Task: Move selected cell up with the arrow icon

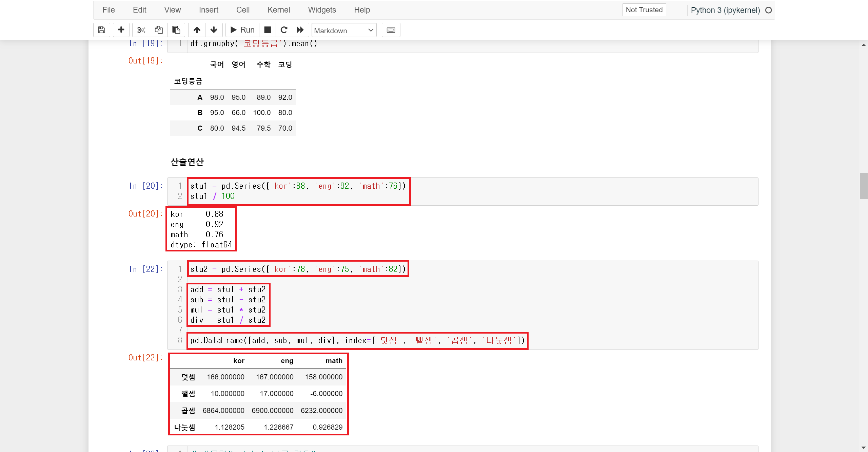Action: (x=197, y=30)
